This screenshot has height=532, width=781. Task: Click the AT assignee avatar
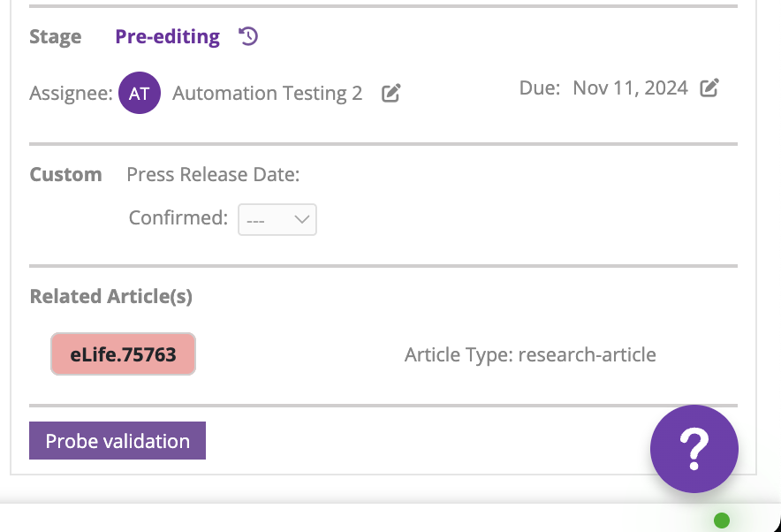(x=140, y=94)
